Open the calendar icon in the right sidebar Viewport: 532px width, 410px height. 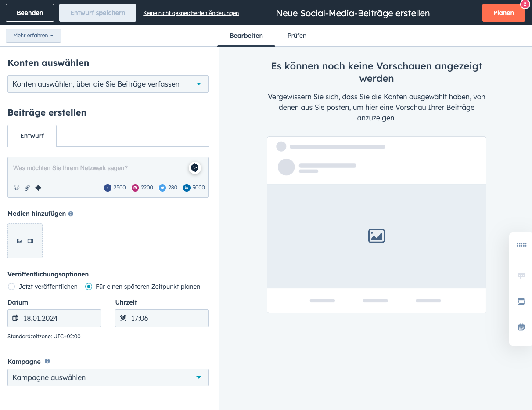point(521,327)
